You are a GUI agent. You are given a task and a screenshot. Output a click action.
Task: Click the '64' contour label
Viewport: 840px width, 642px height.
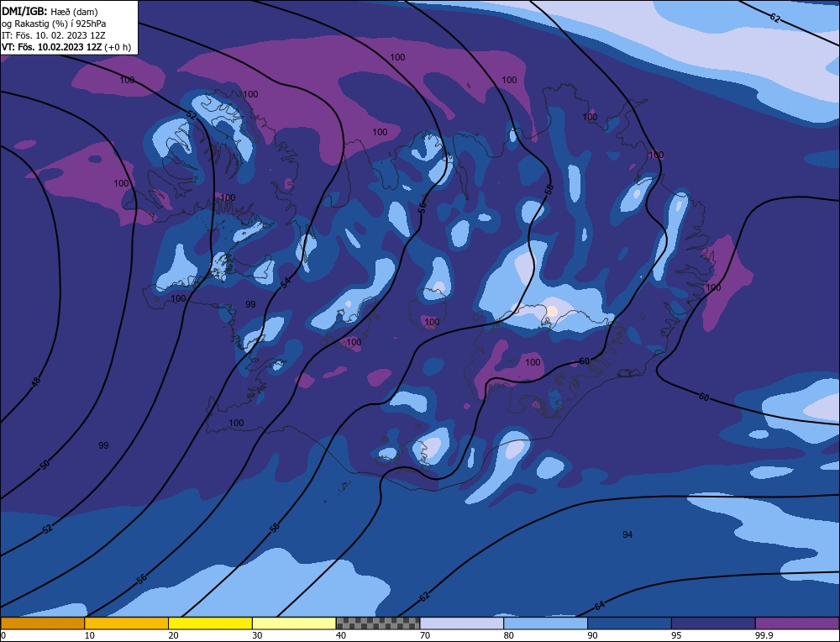(600, 606)
